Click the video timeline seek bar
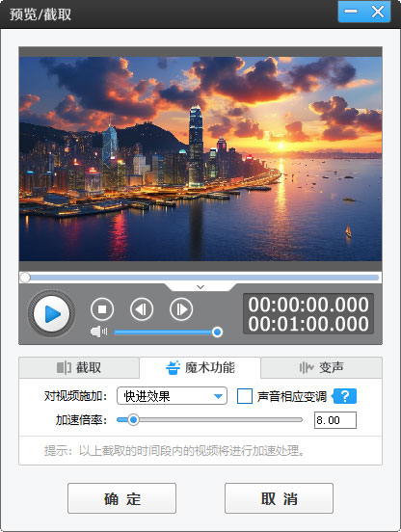 (x=200, y=278)
